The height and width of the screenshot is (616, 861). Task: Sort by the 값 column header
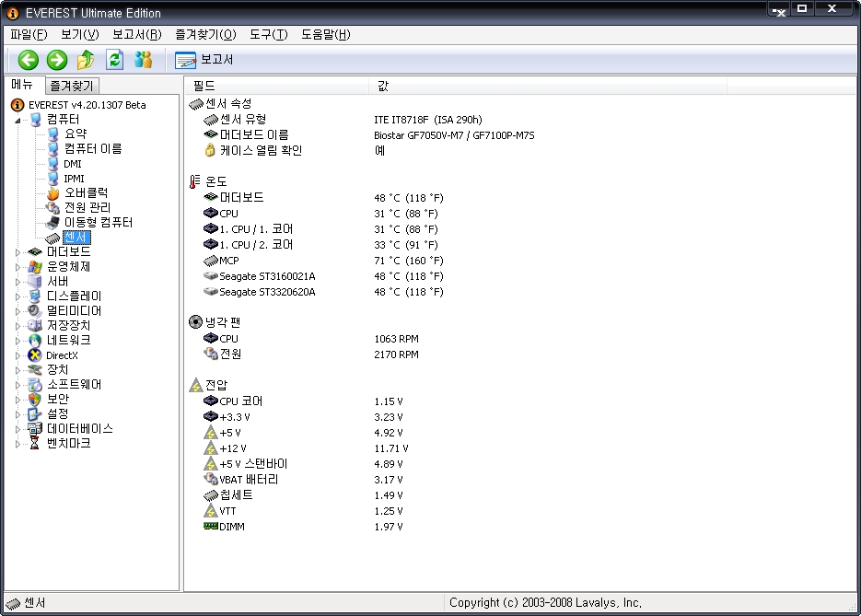(x=548, y=86)
